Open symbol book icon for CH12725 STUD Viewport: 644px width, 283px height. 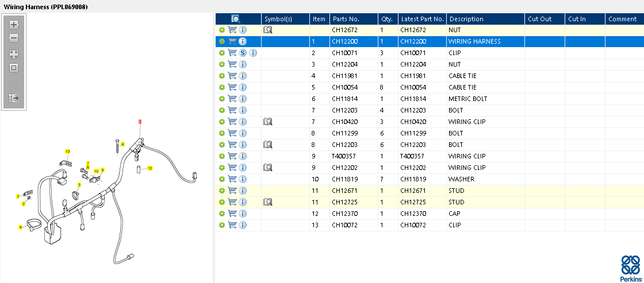pyautogui.click(x=267, y=202)
